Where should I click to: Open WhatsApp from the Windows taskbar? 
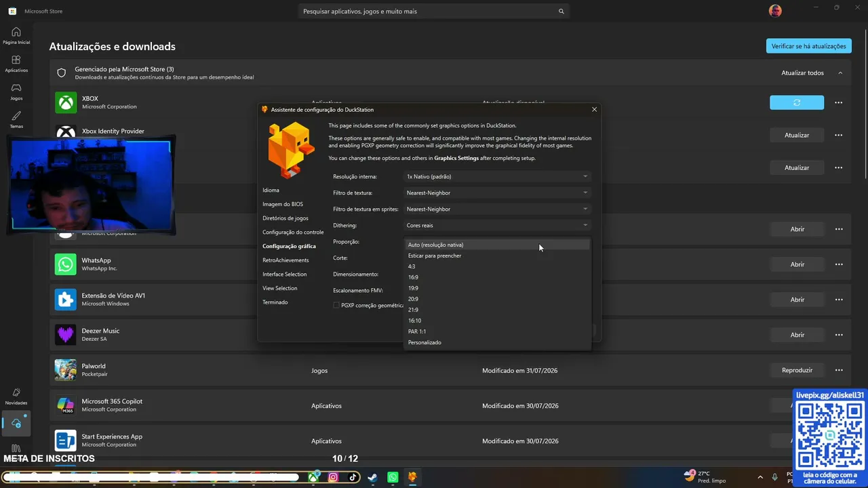[x=393, y=477]
